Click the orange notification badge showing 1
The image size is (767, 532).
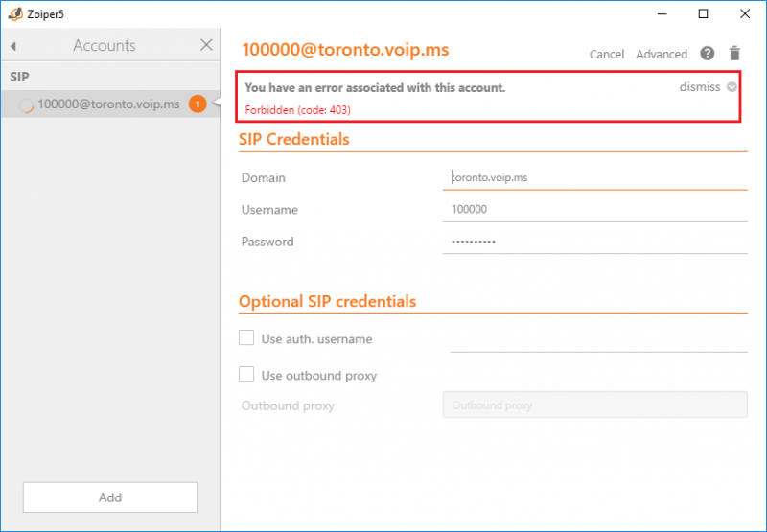198,104
